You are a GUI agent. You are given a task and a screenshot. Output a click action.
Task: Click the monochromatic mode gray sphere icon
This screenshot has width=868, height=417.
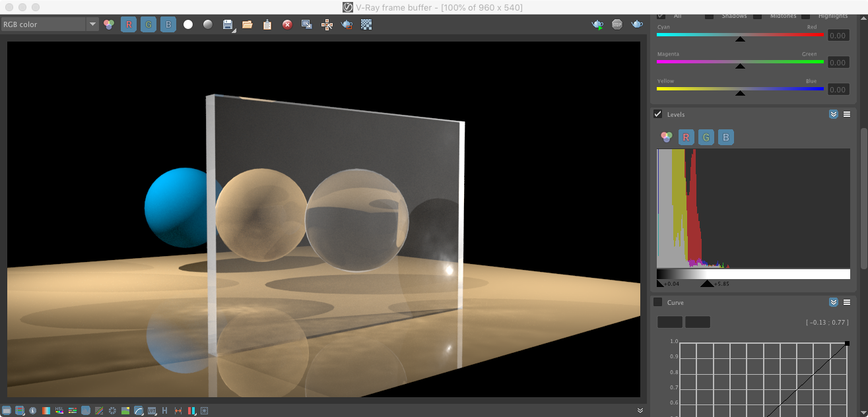click(x=208, y=24)
